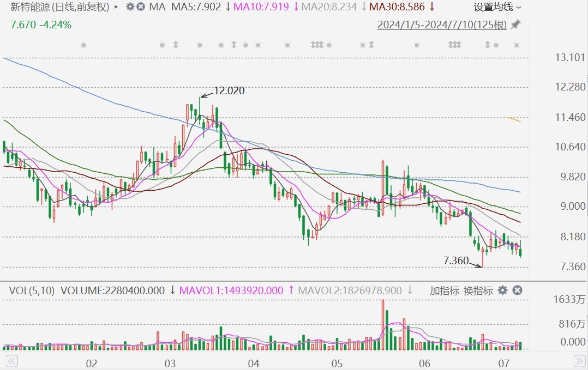Pin the chart date range
The height and width of the screenshot is (370, 588).
(x=515, y=25)
